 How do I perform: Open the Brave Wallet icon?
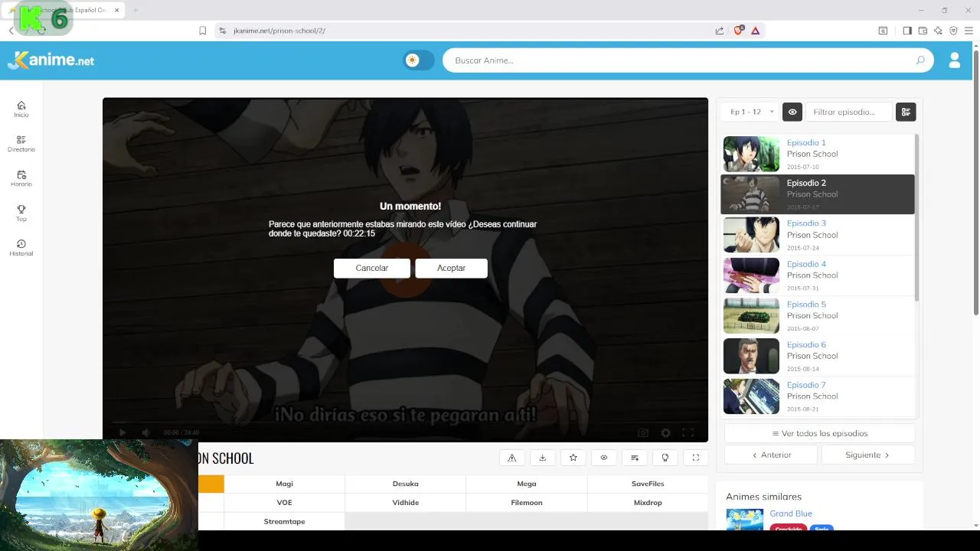[923, 31]
